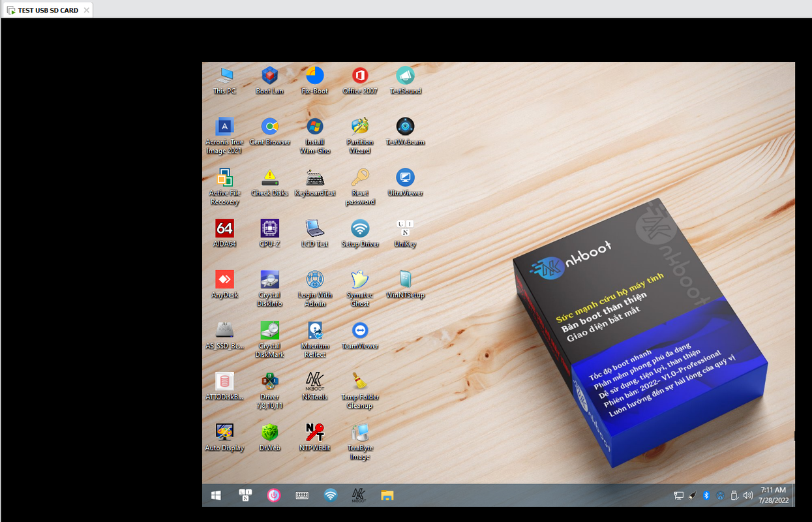The width and height of the screenshot is (812, 522).
Task: Launch Macrium Reflect
Action: coord(315,339)
